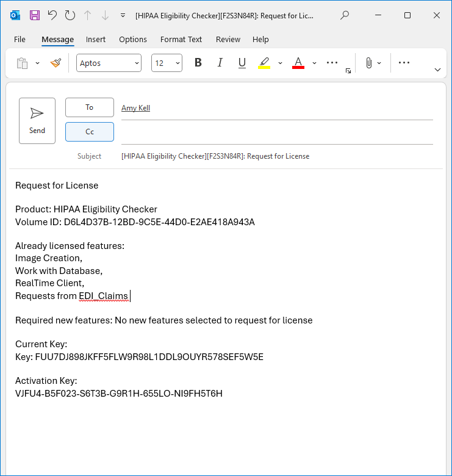The height and width of the screenshot is (476, 452).
Task: Click the misspelled EDI_Claims word
Action: [x=104, y=296]
